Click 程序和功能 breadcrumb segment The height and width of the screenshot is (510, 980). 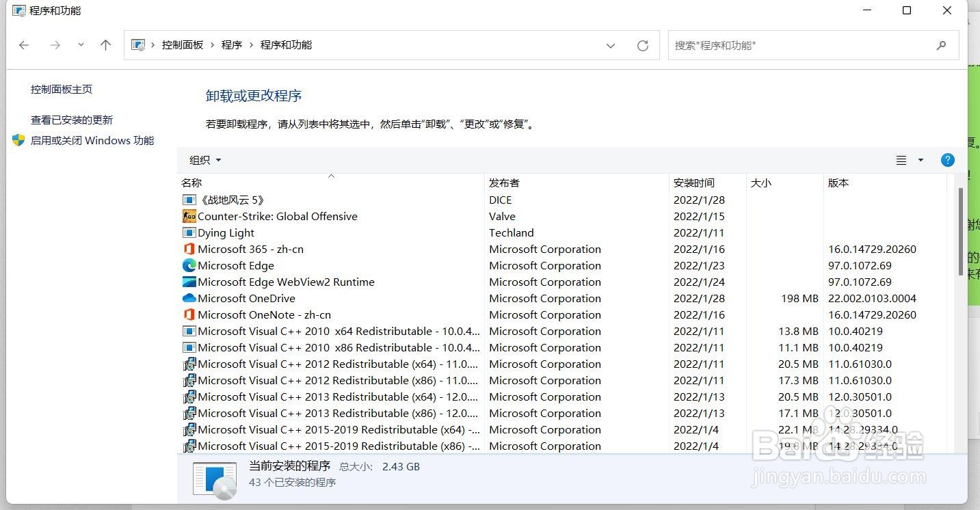[286, 45]
